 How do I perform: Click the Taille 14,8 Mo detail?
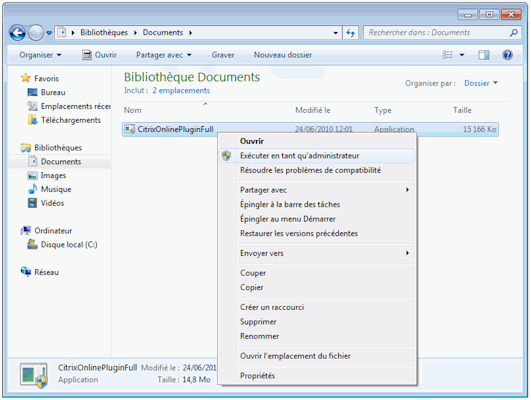click(x=184, y=380)
